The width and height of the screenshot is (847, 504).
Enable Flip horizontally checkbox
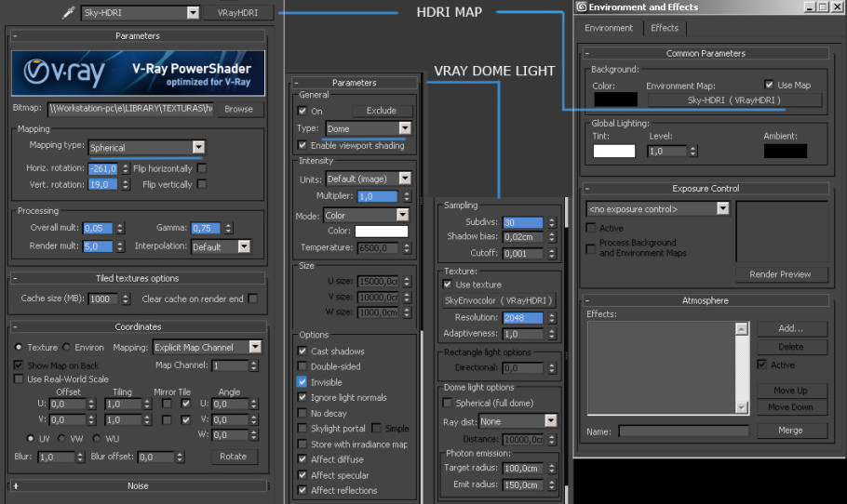pos(202,168)
